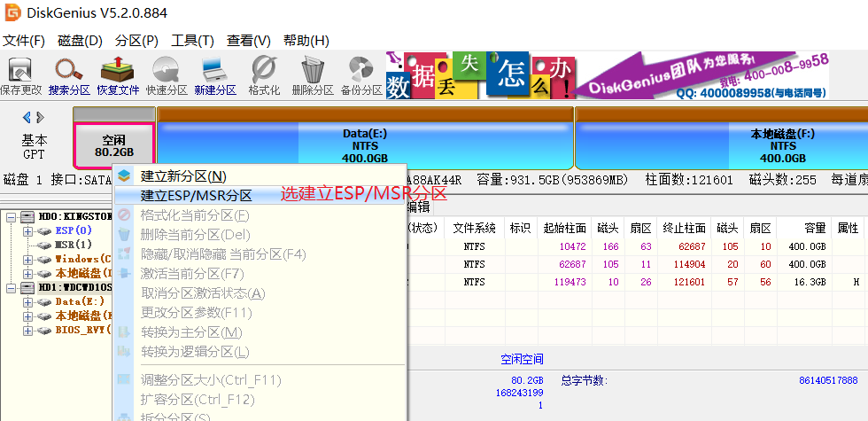Click the 格式化当前分区(F) context menu entry
This screenshot has width=868, height=421.
click(260, 214)
